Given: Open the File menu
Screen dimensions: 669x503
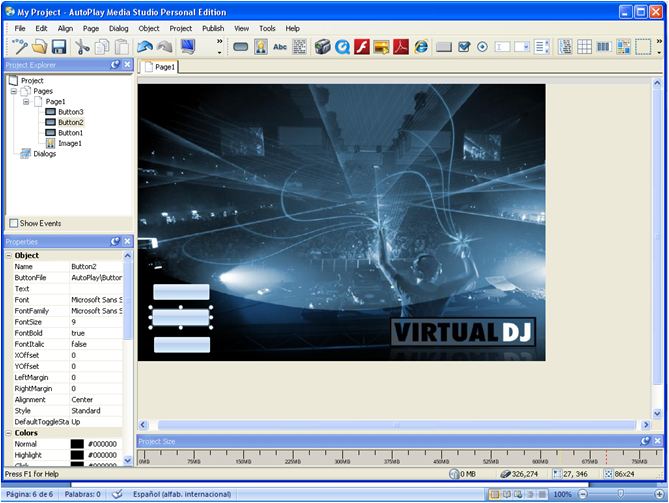Looking at the screenshot, I should pos(20,29).
